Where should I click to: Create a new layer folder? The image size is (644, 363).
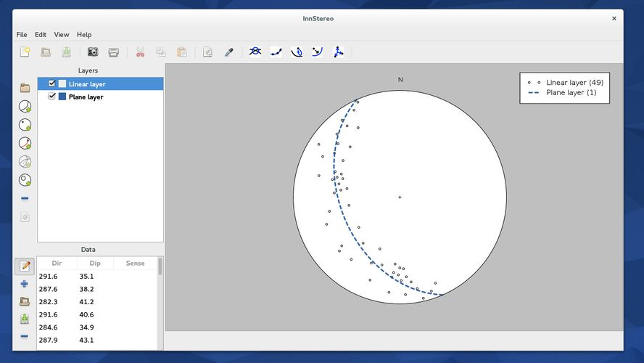(25, 88)
